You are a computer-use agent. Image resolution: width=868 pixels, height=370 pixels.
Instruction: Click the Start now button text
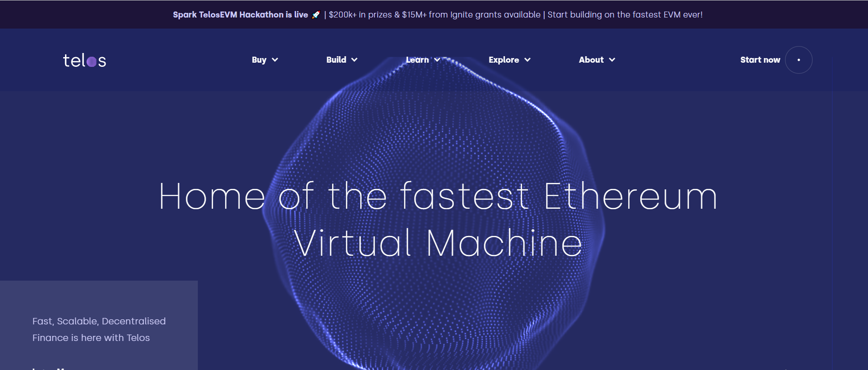pos(760,60)
